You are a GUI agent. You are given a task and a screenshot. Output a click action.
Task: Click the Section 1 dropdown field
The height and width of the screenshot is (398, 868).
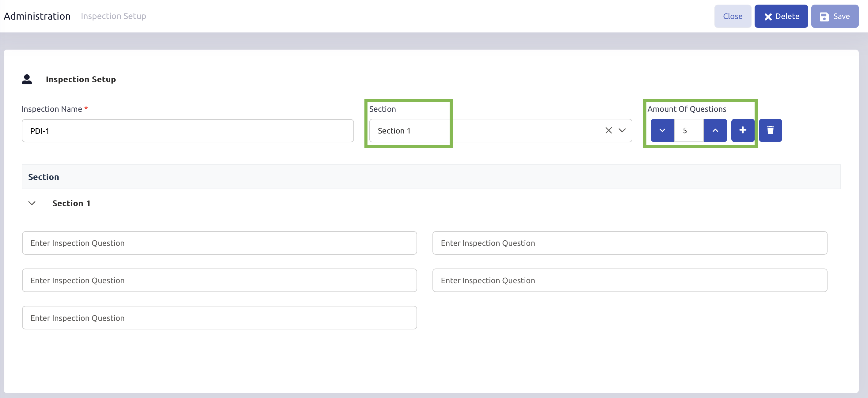(x=485, y=130)
